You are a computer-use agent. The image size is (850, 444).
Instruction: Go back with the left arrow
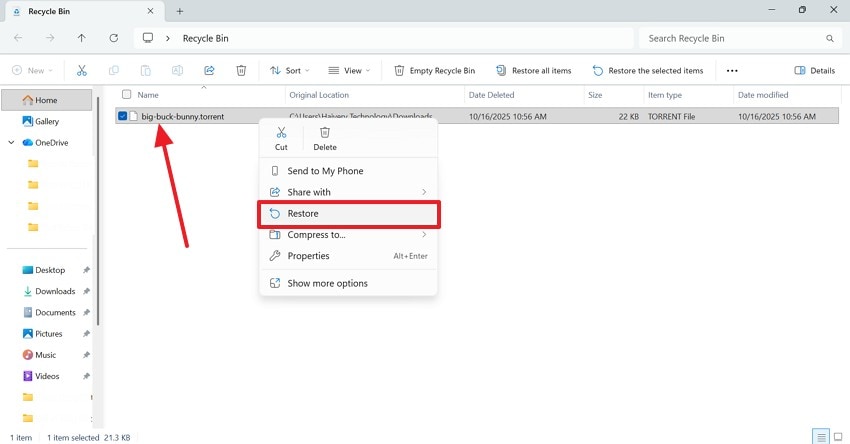(x=18, y=38)
